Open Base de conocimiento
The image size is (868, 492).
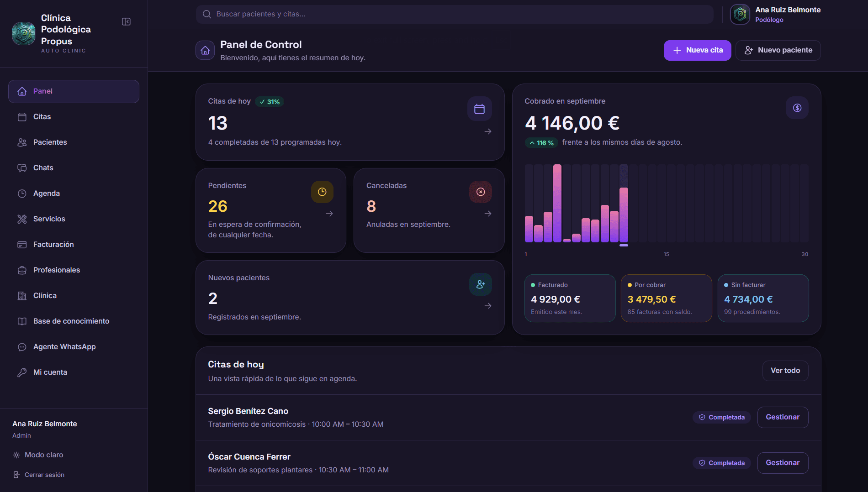click(x=74, y=321)
